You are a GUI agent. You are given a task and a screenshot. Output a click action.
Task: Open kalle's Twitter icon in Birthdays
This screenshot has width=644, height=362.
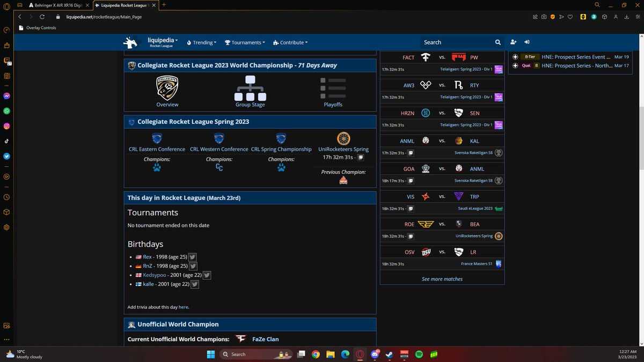(x=195, y=284)
